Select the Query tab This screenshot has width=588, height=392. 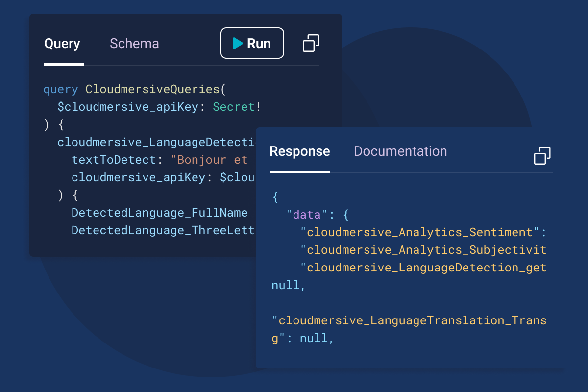[x=62, y=43]
